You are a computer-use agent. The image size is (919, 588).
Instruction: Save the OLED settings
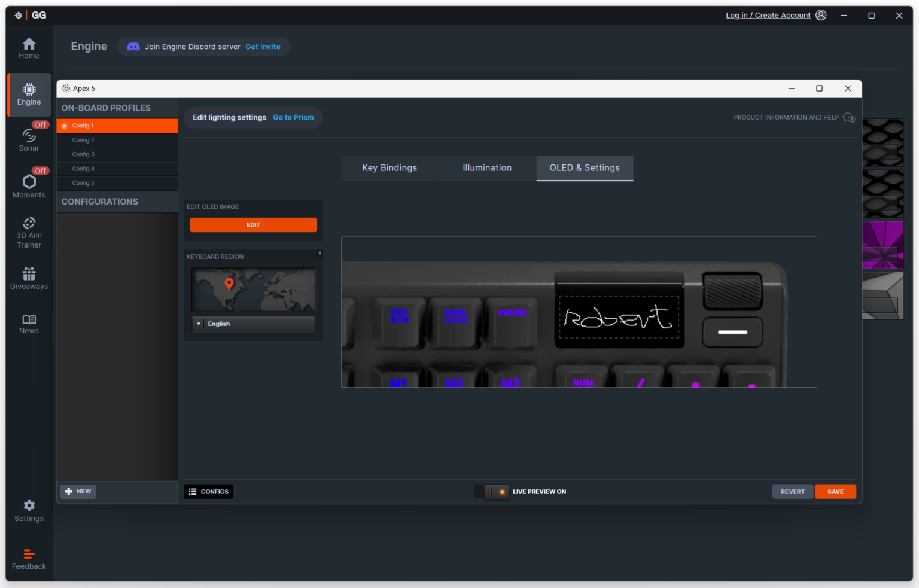tap(835, 491)
